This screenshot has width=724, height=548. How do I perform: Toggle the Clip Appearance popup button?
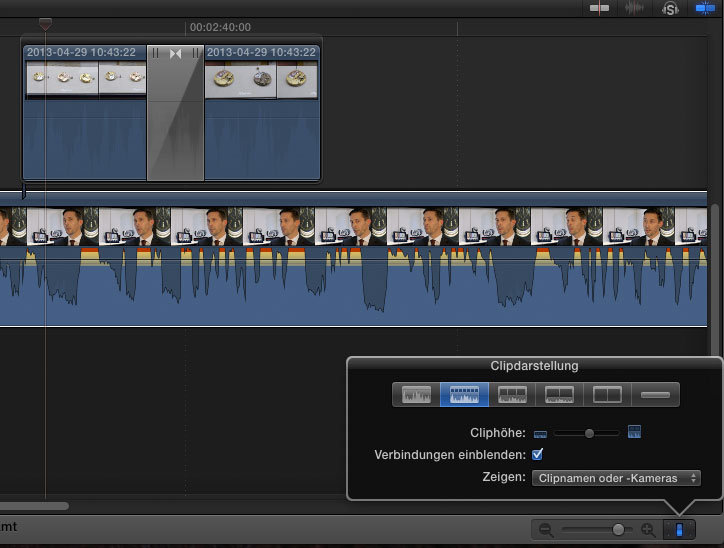(679, 530)
